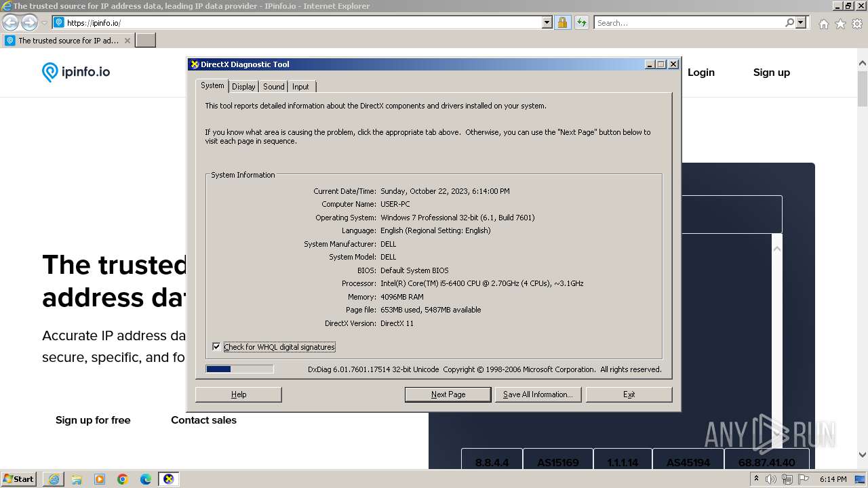Click the page scrollbar up arrow
868x488 pixels.
(863, 64)
